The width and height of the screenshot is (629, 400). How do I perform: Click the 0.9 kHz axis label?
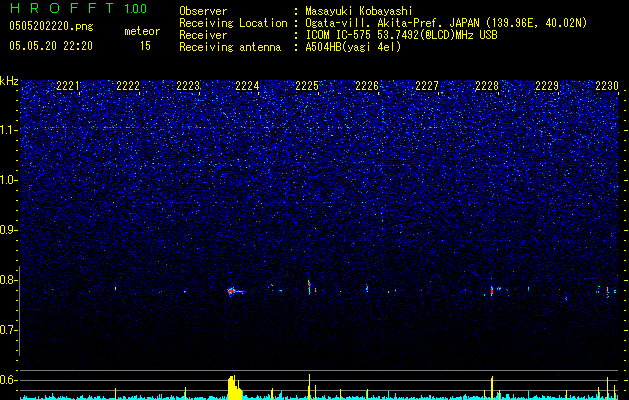pos(9,230)
